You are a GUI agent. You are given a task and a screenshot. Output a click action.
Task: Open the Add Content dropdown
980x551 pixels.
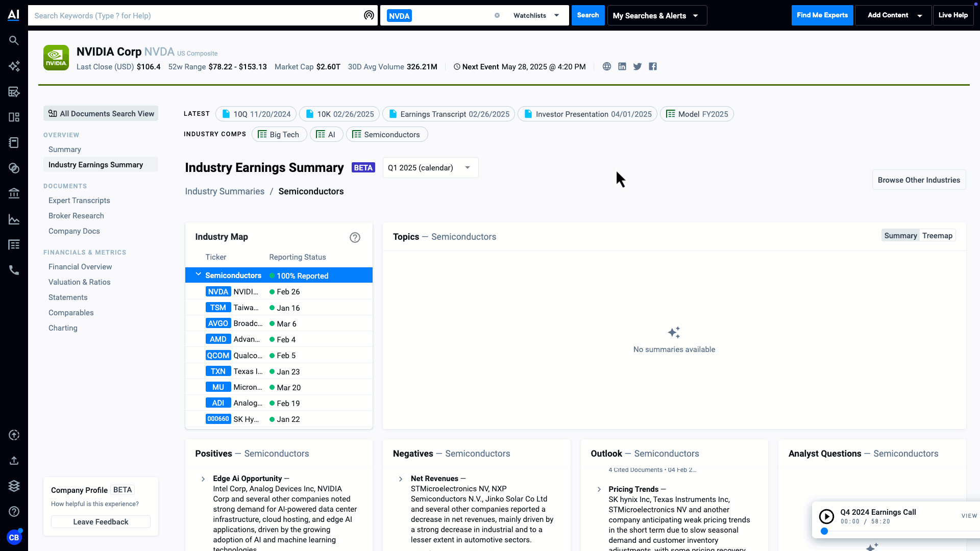tap(893, 15)
